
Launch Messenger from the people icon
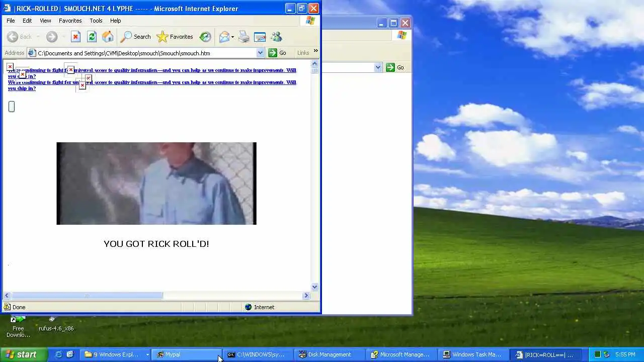[276, 37]
